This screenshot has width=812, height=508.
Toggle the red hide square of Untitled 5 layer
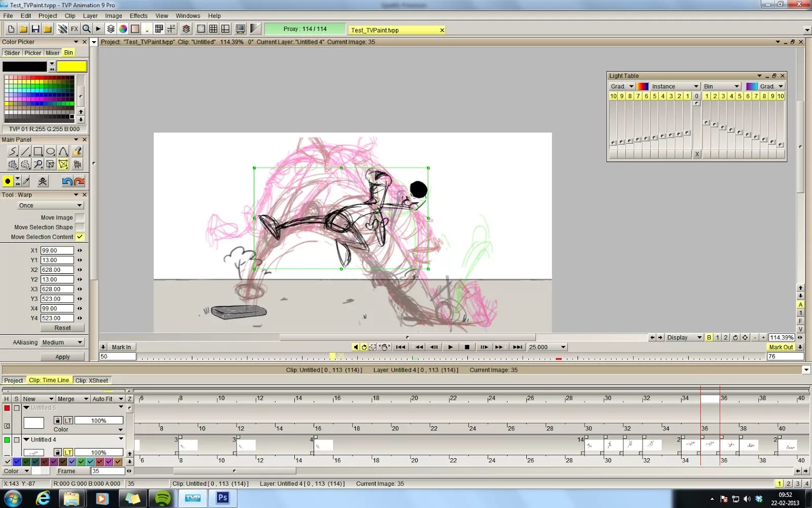7,408
